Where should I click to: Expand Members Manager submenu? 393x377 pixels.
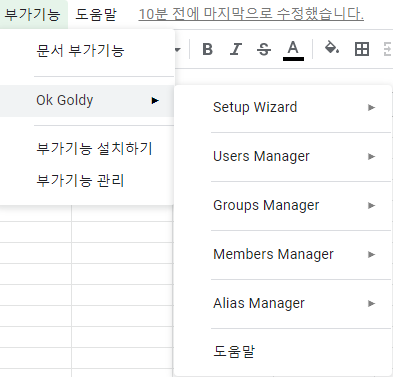[x=283, y=254]
